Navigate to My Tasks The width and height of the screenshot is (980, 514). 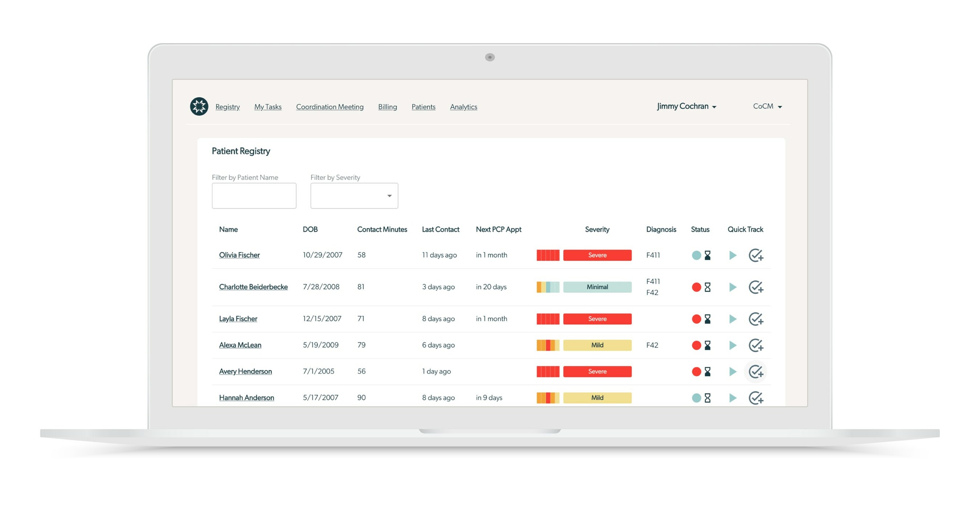pos(268,107)
